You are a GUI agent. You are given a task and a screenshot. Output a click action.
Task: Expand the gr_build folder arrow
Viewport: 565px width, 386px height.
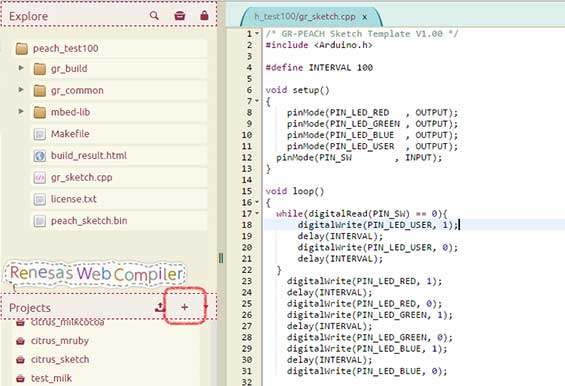tap(21, 68)
